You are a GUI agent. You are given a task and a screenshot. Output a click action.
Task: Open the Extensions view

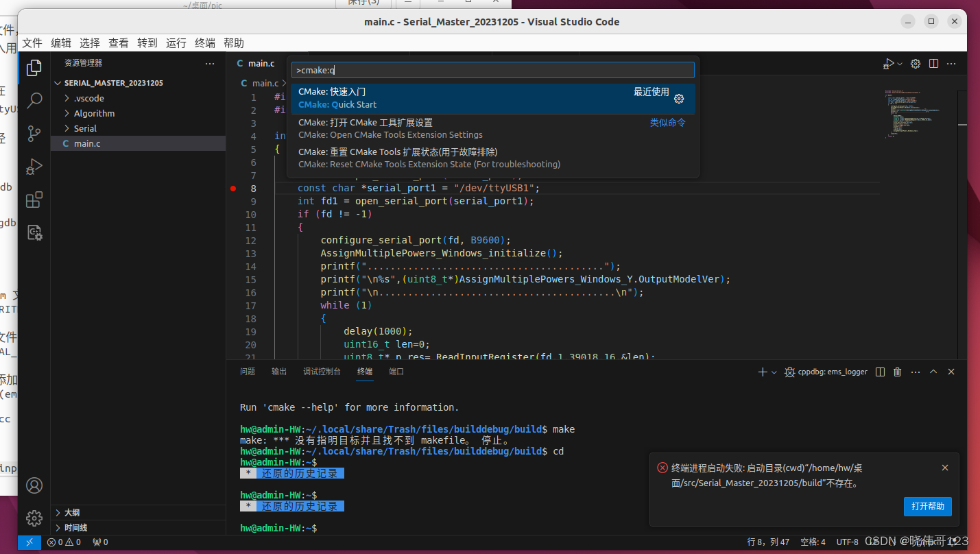pos(34,200)
